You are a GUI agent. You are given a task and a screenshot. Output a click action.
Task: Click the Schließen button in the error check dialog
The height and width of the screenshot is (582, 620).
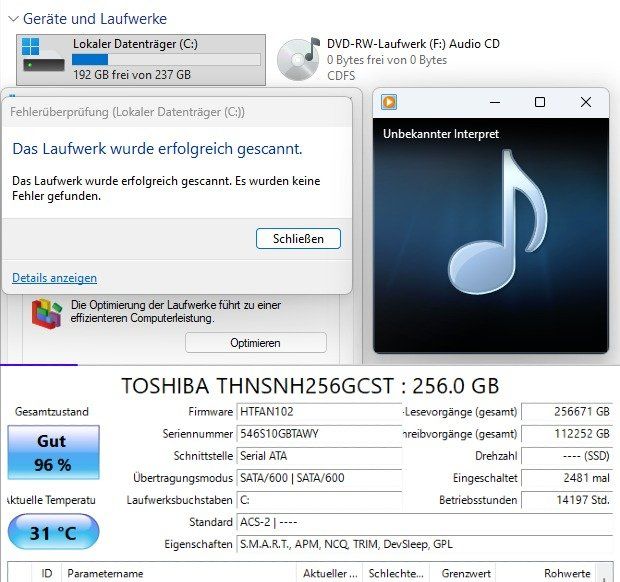(x=298, y=238)
